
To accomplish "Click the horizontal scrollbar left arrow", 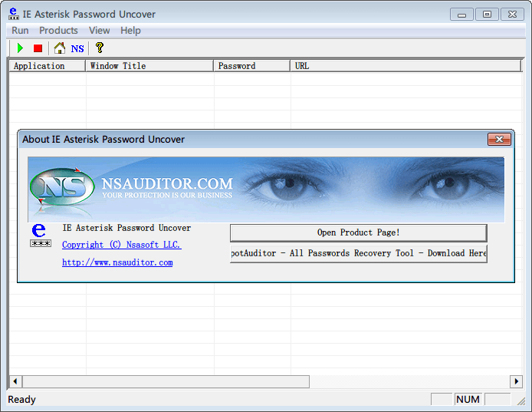I will (x=15, y=381).
